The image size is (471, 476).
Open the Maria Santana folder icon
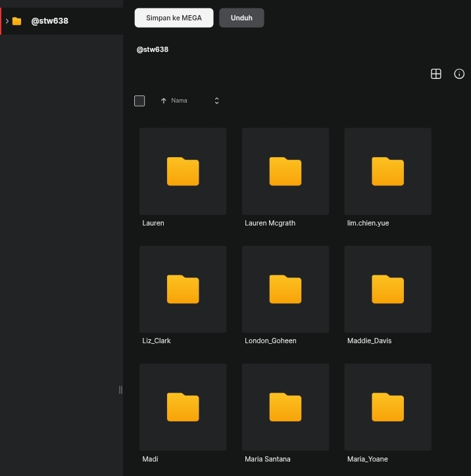285,407
